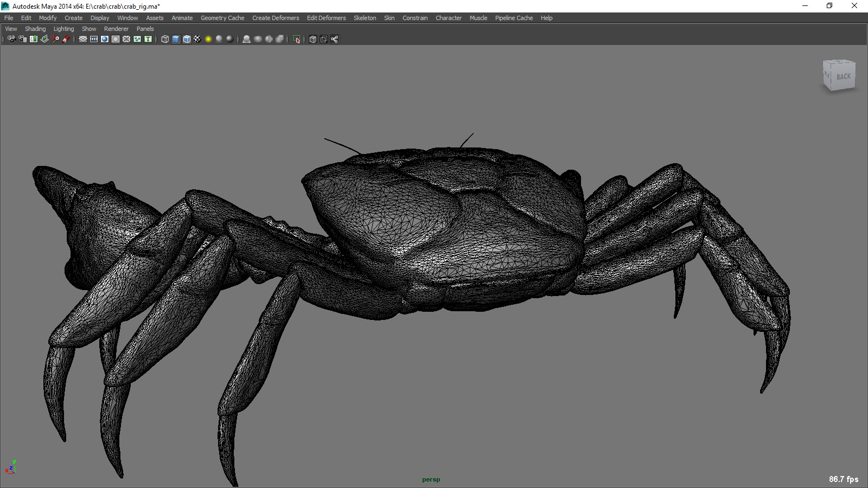Select the Grease Pencil icon
Image resolution: width=868 pixels, height=488 pixels.
pos(66,39)
